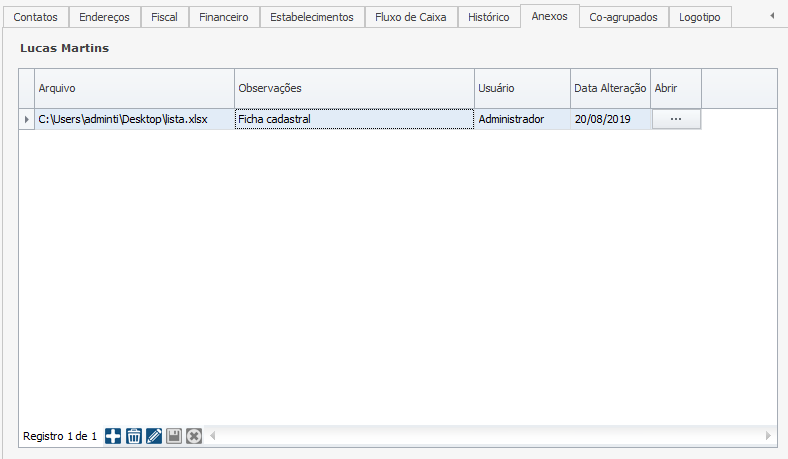Screen dimensions: 788x459
Task: Go to the Financeiro tab
Action: [224, 17]
